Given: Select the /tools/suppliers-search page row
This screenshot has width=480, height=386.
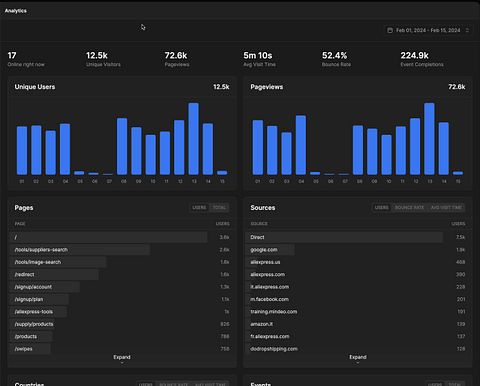Looking at the screenshot, I should (122, 250).
